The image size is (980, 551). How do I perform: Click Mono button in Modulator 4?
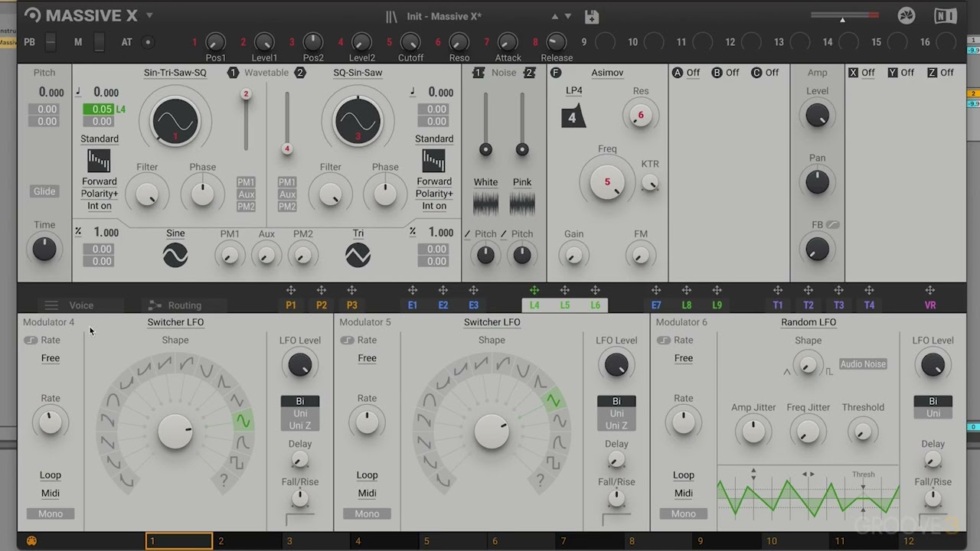pyautogui.click(x=51, y=514)
